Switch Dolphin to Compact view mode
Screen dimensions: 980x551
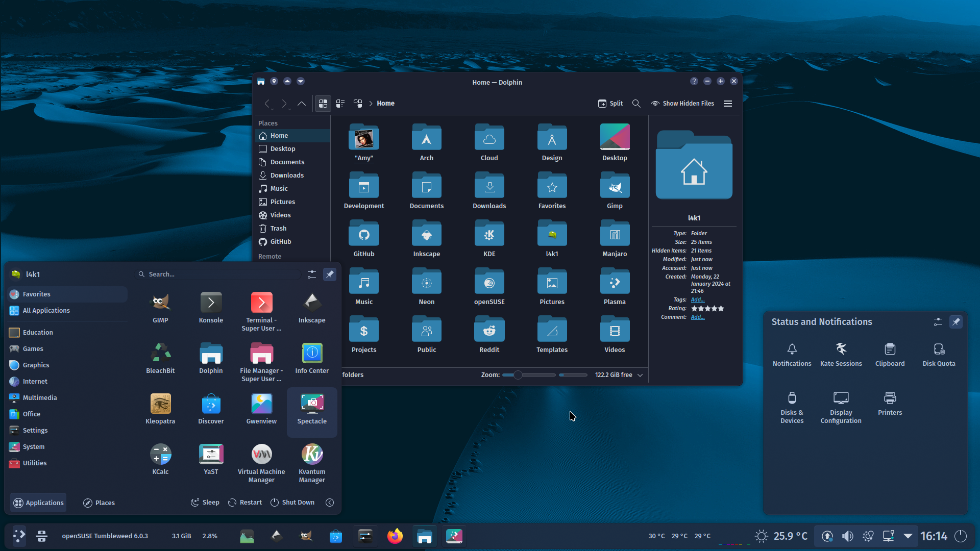click(340, 103)
